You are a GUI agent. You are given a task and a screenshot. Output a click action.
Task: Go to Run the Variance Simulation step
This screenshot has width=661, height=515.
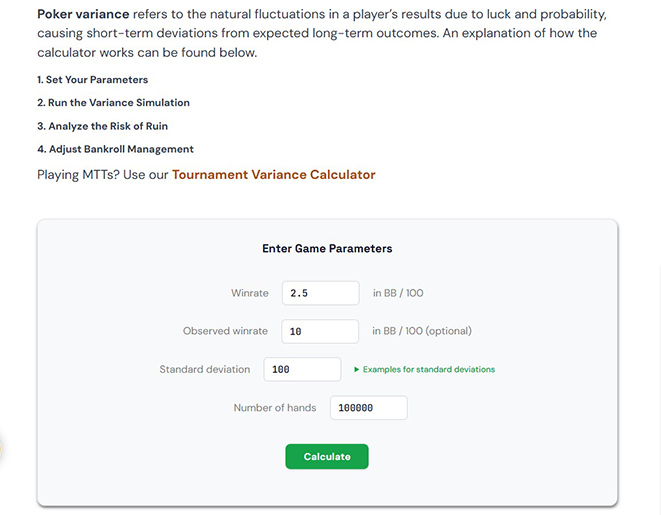coord(113,102)
